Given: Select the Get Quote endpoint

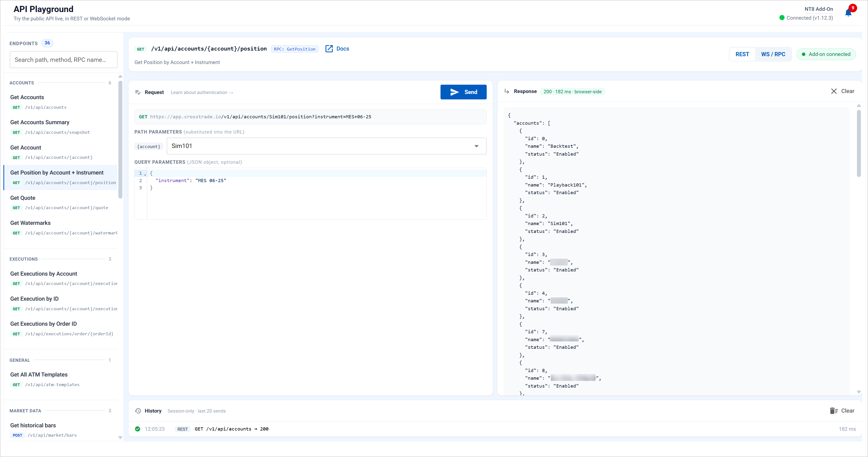Looking at the screenshot, I should coord(61,202).
